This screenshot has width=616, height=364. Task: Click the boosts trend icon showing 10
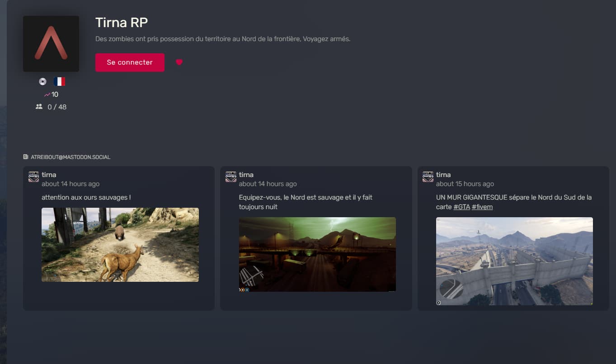[x=47, y=94]
